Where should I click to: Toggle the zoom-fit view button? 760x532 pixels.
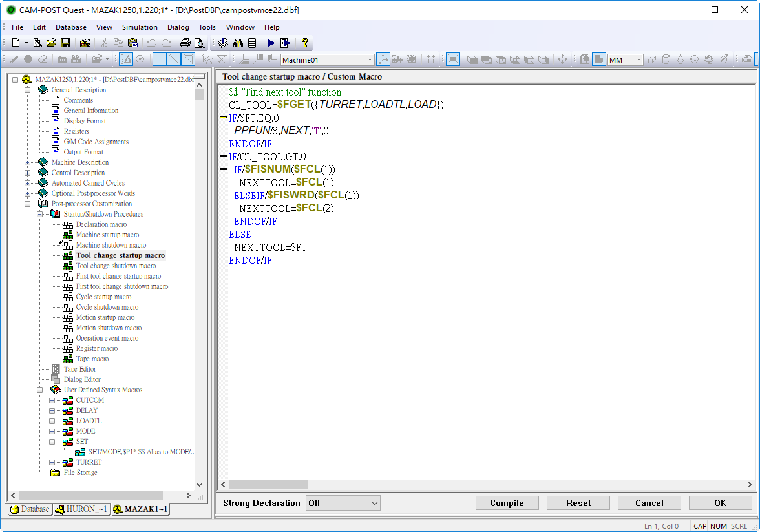tap(453, 59)
